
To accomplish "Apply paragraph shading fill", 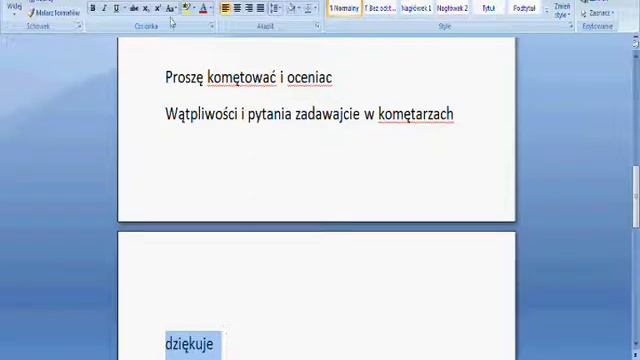I will click(x=291, y=8).
